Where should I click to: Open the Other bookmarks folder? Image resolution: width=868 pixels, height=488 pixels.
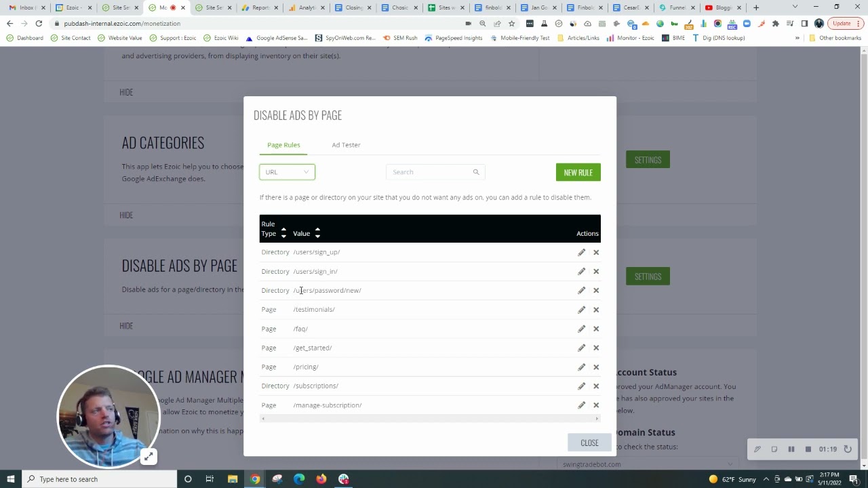click(835, 38)
